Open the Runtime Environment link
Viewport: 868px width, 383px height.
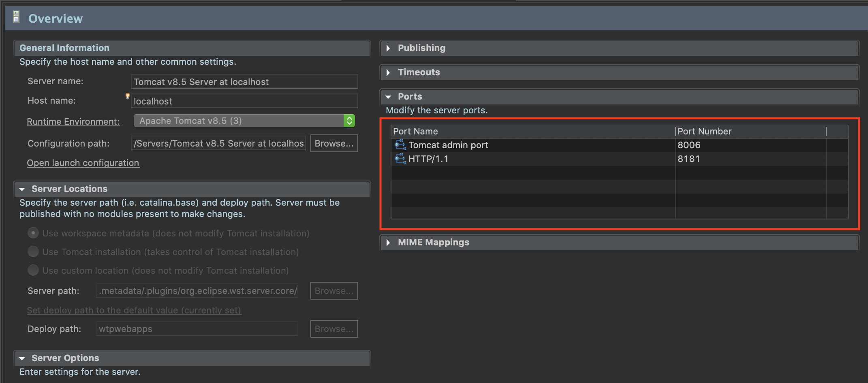pyautogui.click(x=73, y=121)
